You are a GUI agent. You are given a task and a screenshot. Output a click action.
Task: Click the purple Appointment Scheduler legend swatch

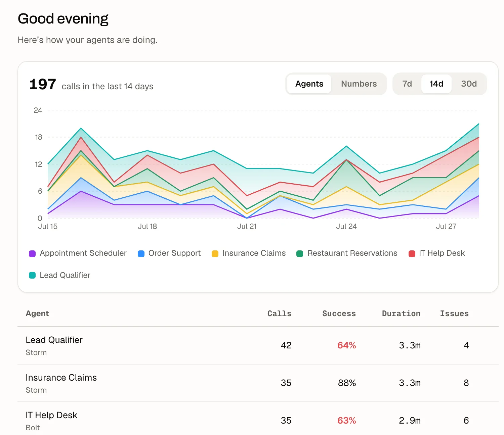click(x=32, y=254)
